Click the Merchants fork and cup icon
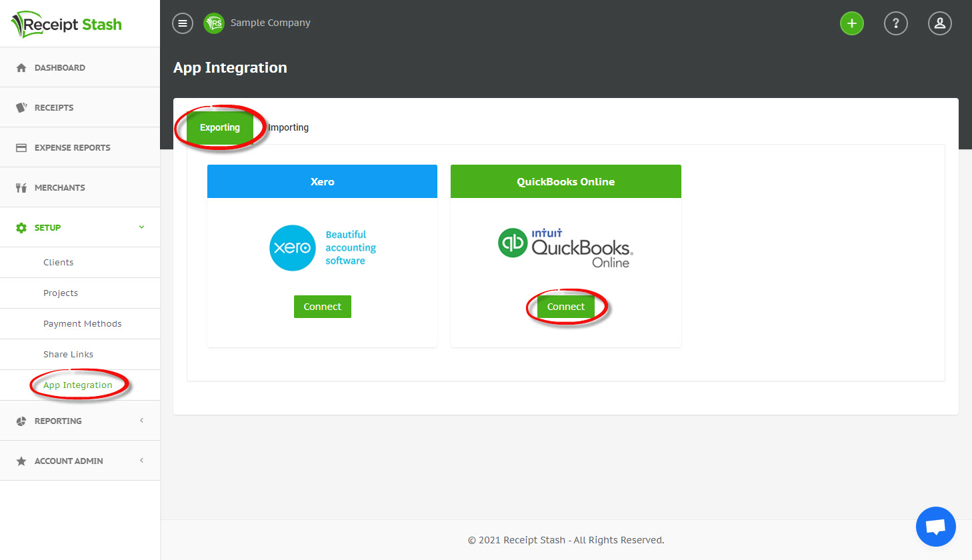972x560 pixels. [21, 187]
